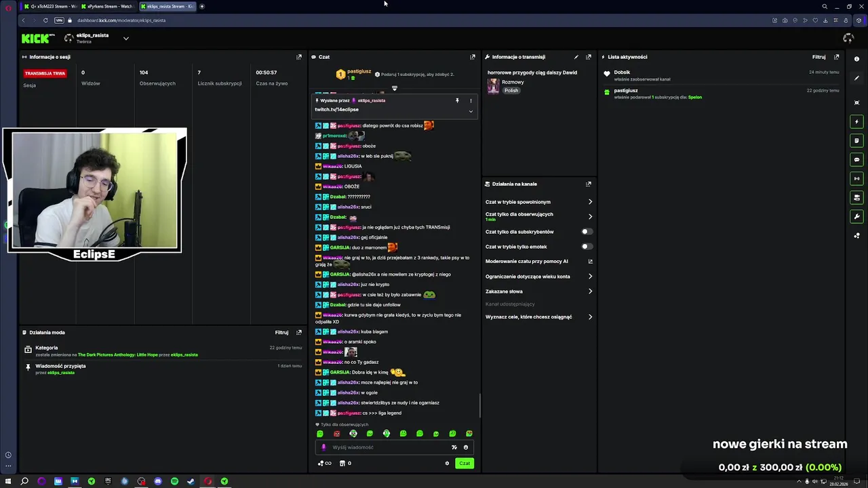The width and height of the screenshot is (868, 488).
Task: Expand the eklips_rasista channel dropdown
Action: click(x=125, y=39)
